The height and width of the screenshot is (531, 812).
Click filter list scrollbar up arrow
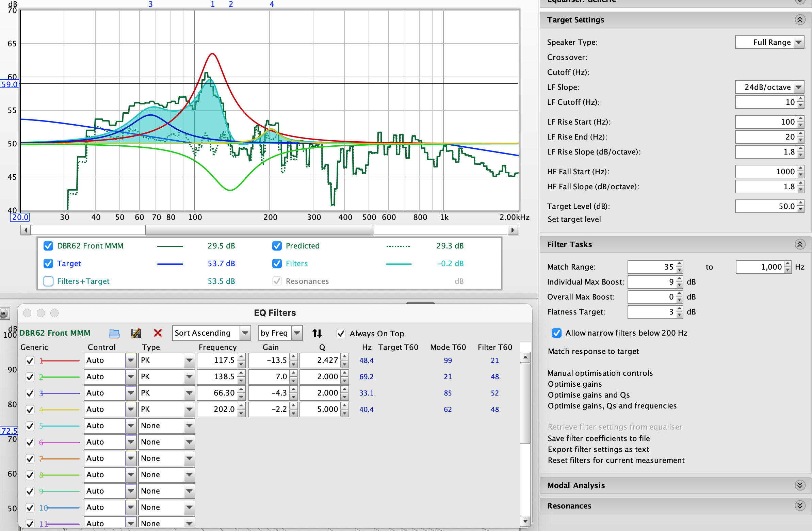tap(525, 358)
